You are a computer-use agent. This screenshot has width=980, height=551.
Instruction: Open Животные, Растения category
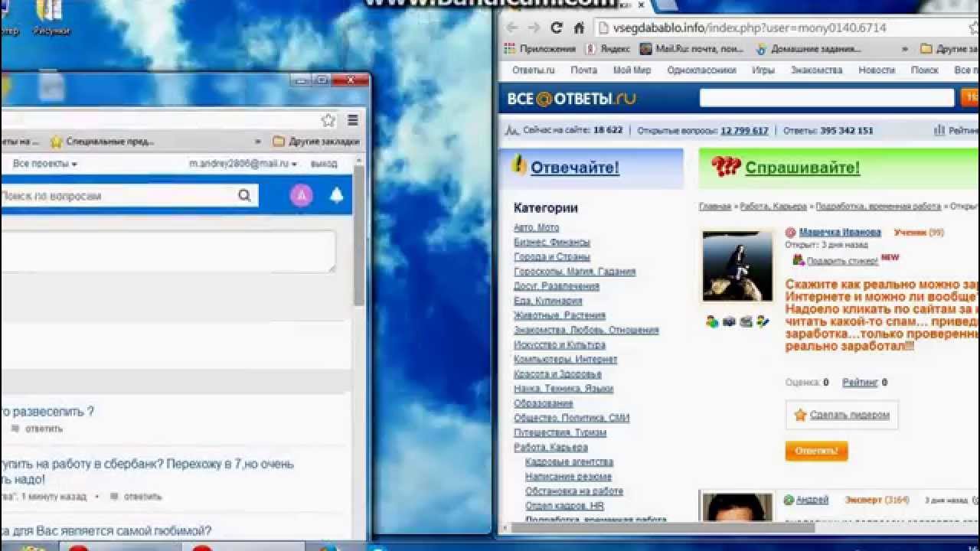coord(560,315)
